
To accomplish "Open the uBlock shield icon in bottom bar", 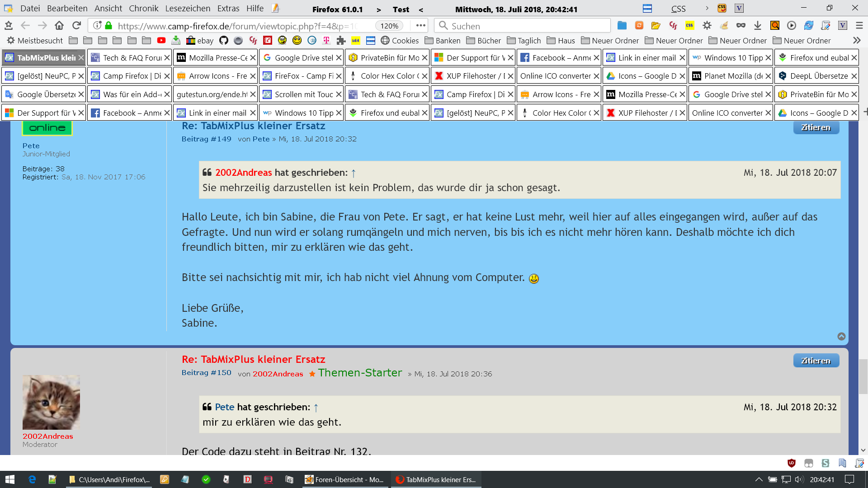I will [x=792, y=463].
